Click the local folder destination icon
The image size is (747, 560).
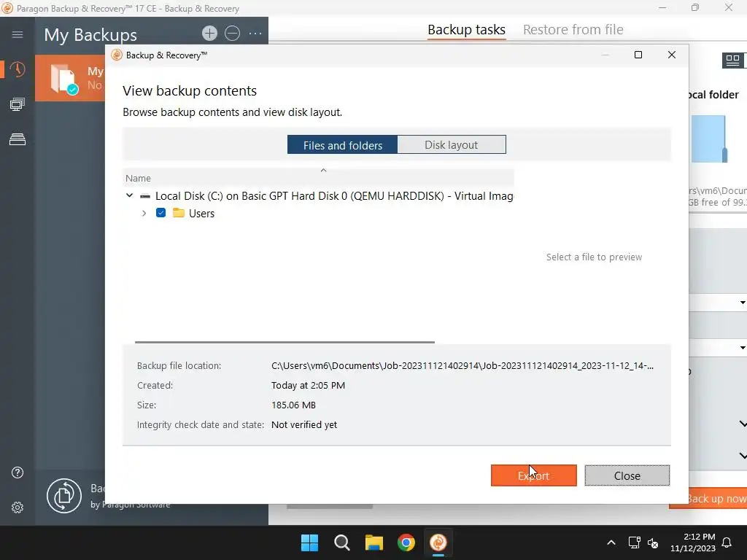click(x=709, y=139)
